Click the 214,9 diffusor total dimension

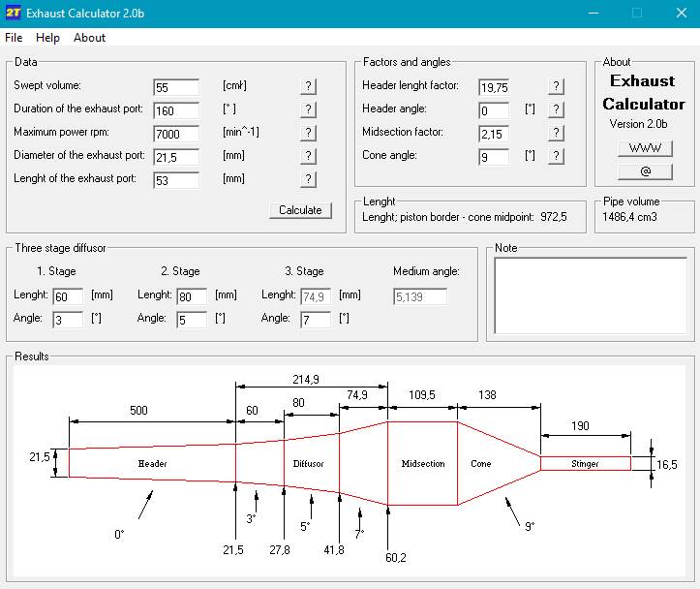point(306,380)
